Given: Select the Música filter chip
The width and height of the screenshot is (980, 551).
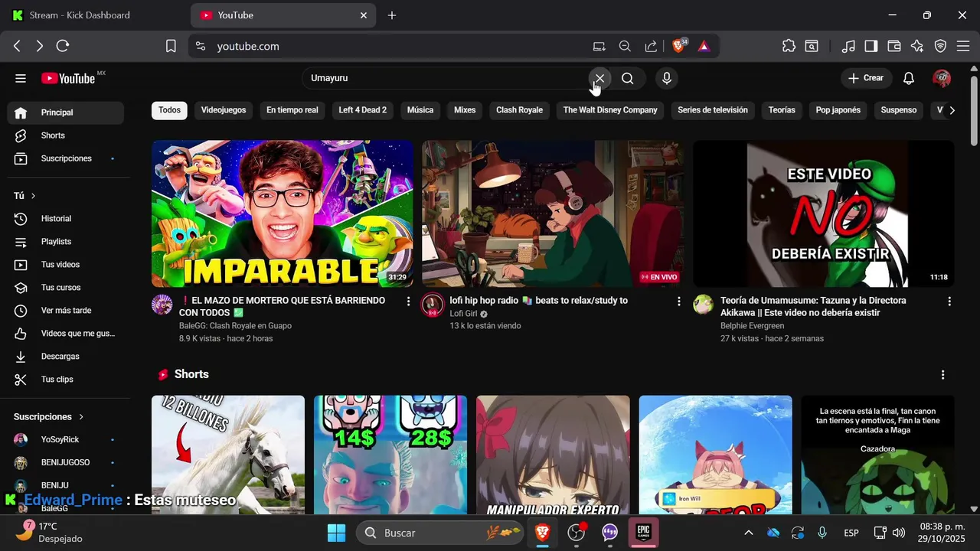Looking at the screenshot, I should tap(420, 110).
